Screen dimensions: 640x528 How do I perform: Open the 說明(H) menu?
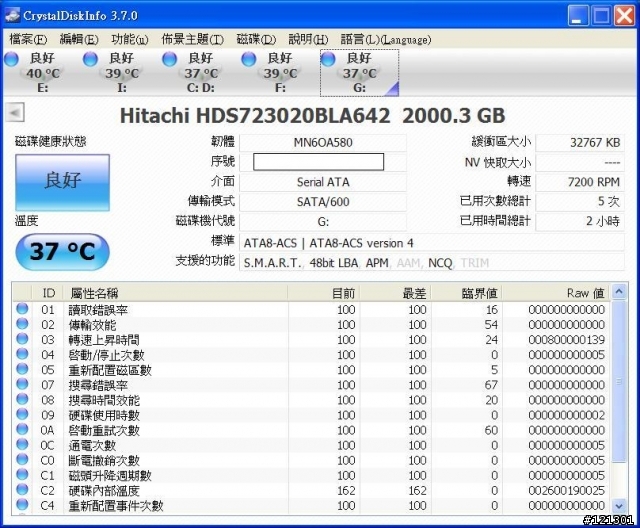[308, 40]
